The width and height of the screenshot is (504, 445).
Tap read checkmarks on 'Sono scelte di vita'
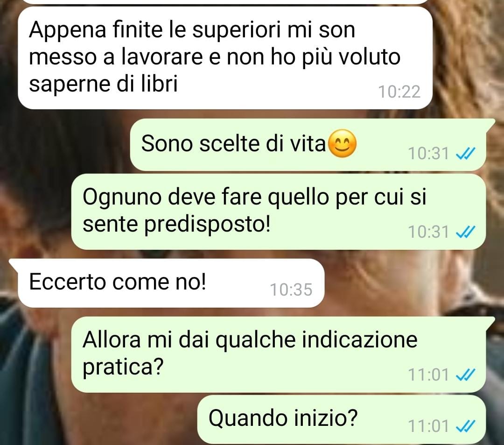click(465, 153)
